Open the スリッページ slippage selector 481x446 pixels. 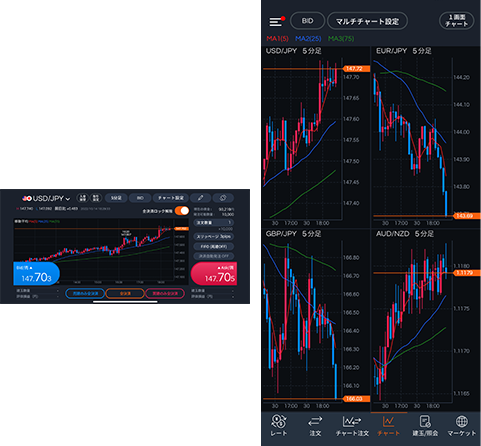click(214, 237)
